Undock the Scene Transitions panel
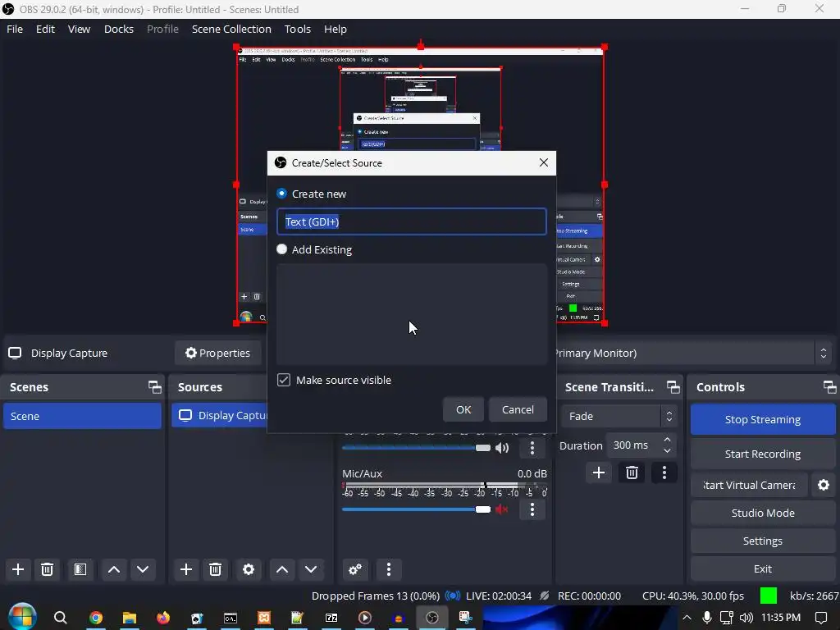Screen dimensions: 840x630 click(x=673, y=387)
